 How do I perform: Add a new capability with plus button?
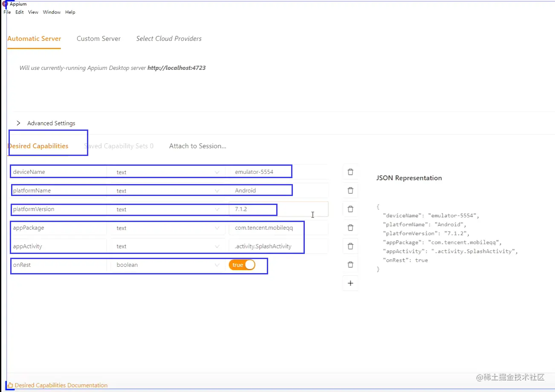[350, 283]
